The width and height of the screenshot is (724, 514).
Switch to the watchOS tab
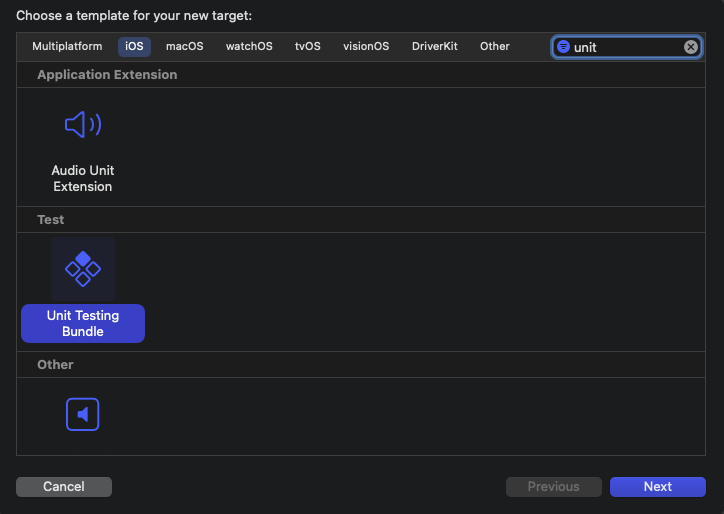click(x=249, y=47)
